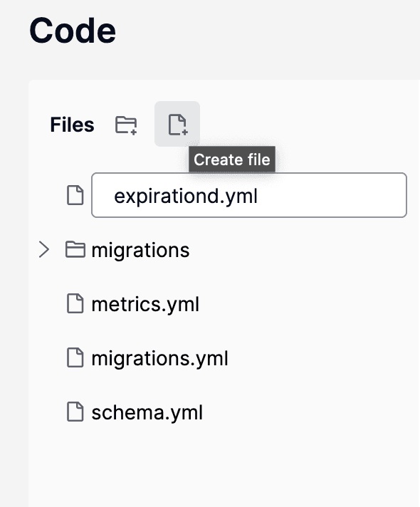Click the Files panel label

(72, 125)
